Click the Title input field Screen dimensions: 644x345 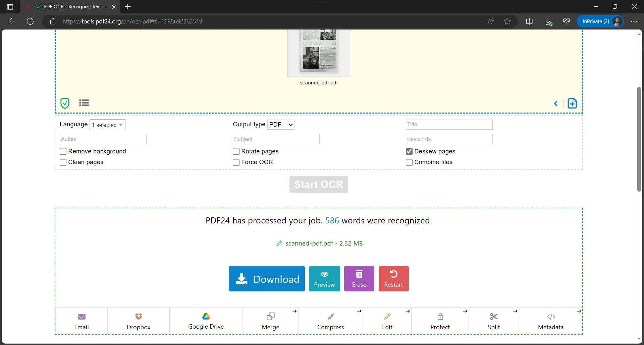[x=449, y=125]
